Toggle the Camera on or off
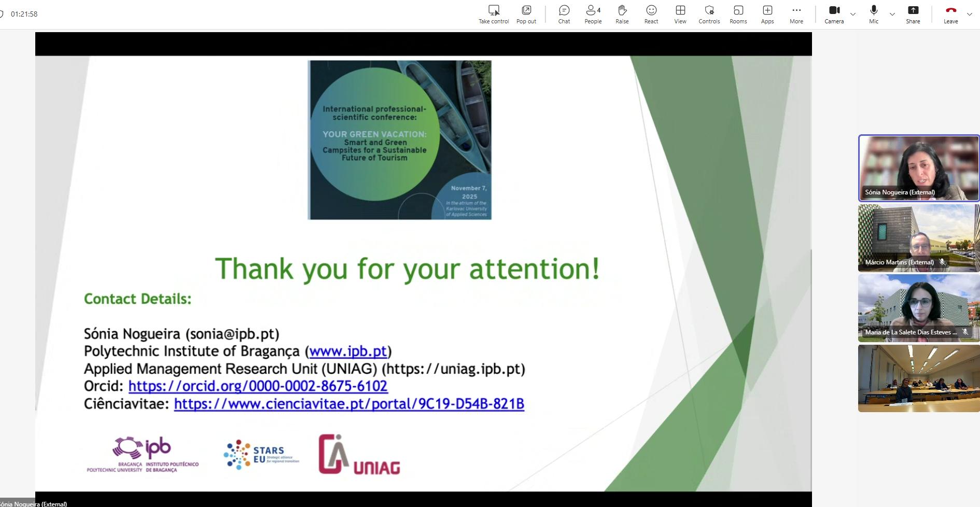980x507 pixels. pos(834,11)
